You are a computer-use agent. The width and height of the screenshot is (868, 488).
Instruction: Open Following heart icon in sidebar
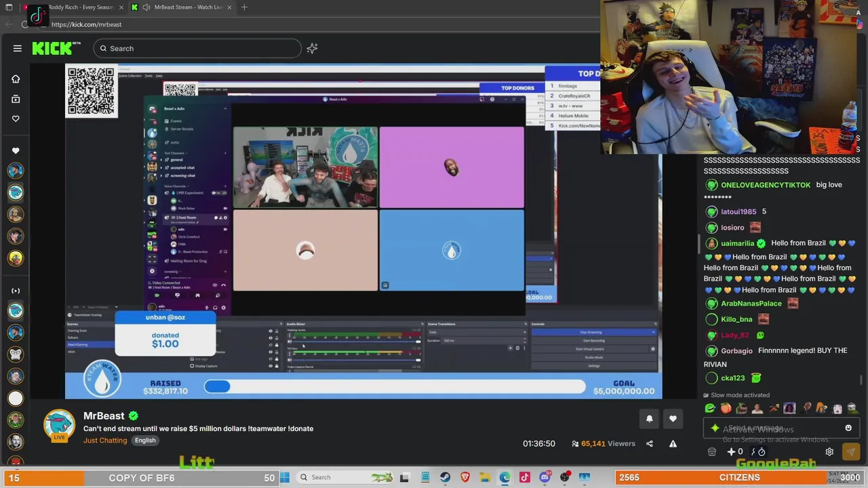16,119
